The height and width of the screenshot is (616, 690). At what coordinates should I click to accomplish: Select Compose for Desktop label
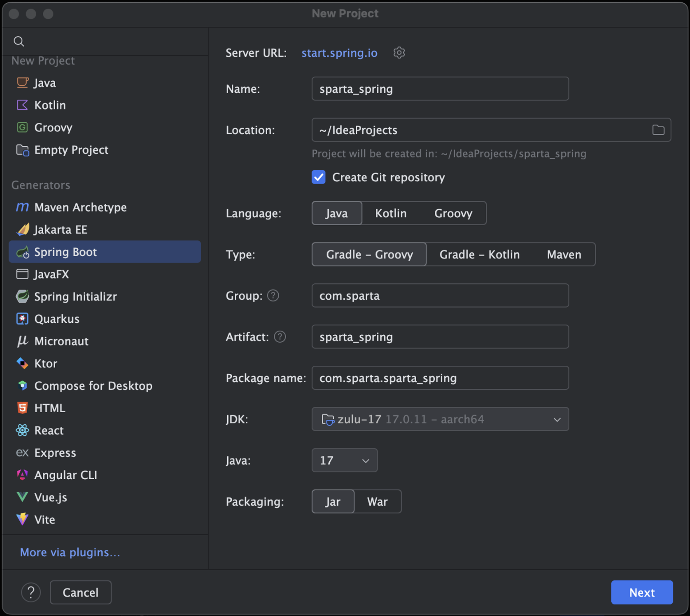93,386
